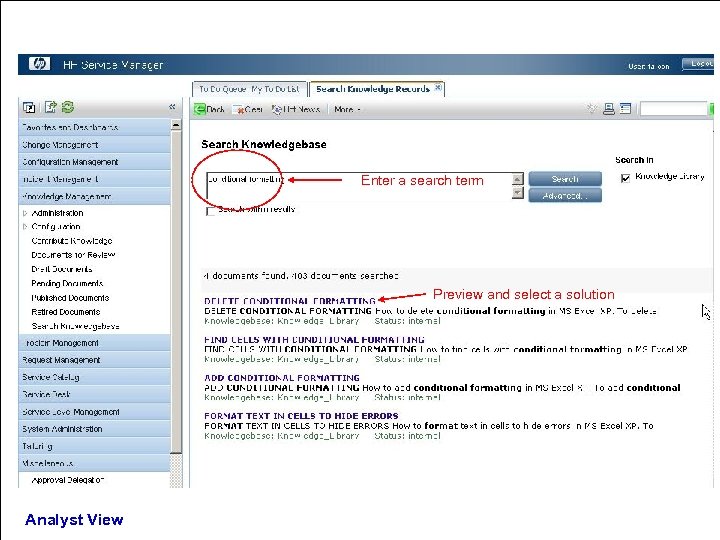Open FORMAT TEXT IN CELLS TO HIDE ERRORS result

301,416
